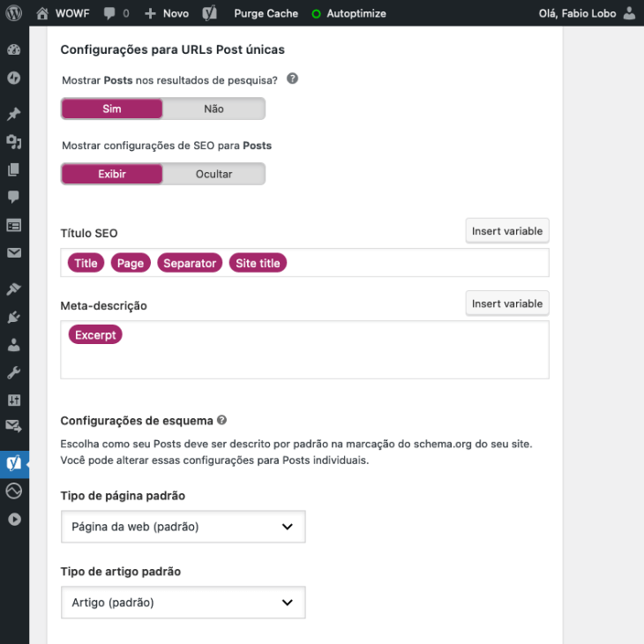The height and width of the screenshot is (644, 644).
Task: Click the Page variable tag
Action: point(131,263)
